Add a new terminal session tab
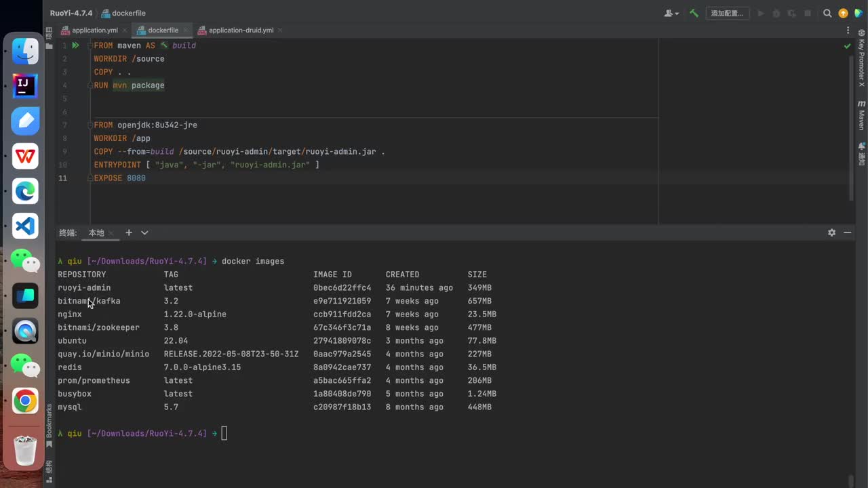Image resolution: width=868 pixels, height=488 pixels. point(128,232)
